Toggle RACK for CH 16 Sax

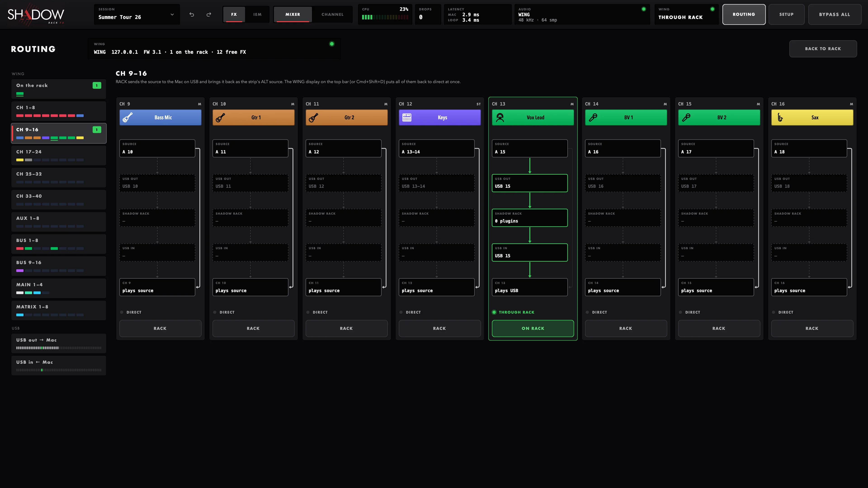click(x=812, y=328)
